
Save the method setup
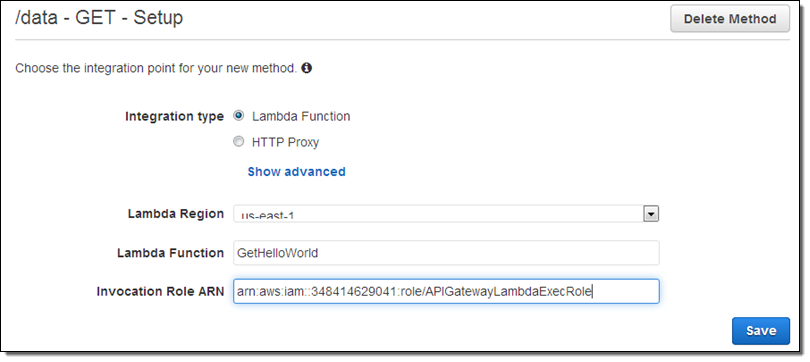[760, 331]
